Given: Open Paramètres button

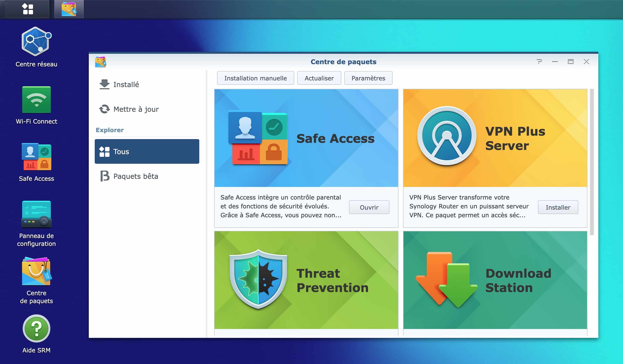Looking at the screenshot, I should point(368,78).
